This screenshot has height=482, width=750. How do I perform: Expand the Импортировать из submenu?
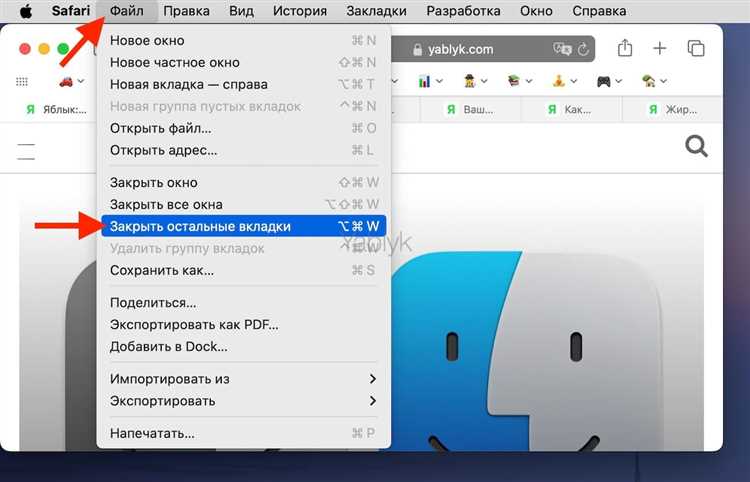243,379
